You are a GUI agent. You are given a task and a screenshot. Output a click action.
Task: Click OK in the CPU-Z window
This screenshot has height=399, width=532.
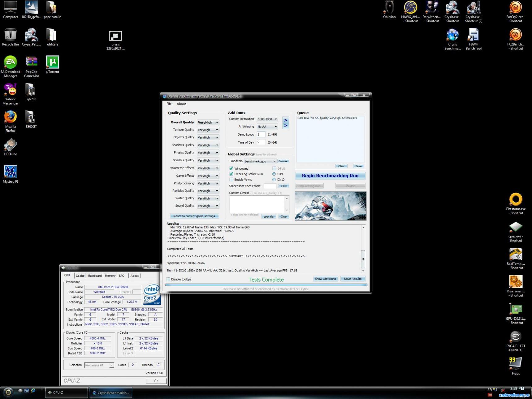tap(156, 381)
